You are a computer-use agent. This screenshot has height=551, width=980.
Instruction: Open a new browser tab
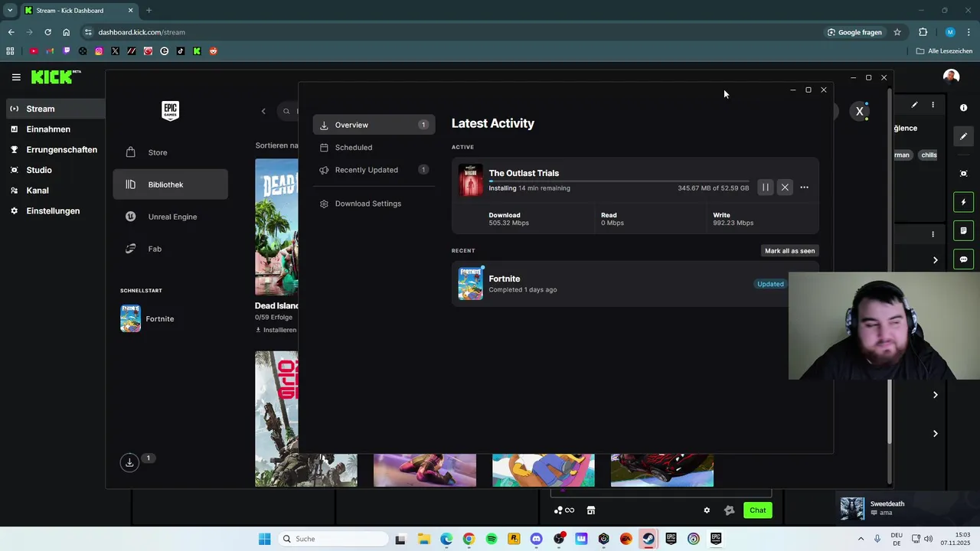pyautogui.click(x=149, y=11)
